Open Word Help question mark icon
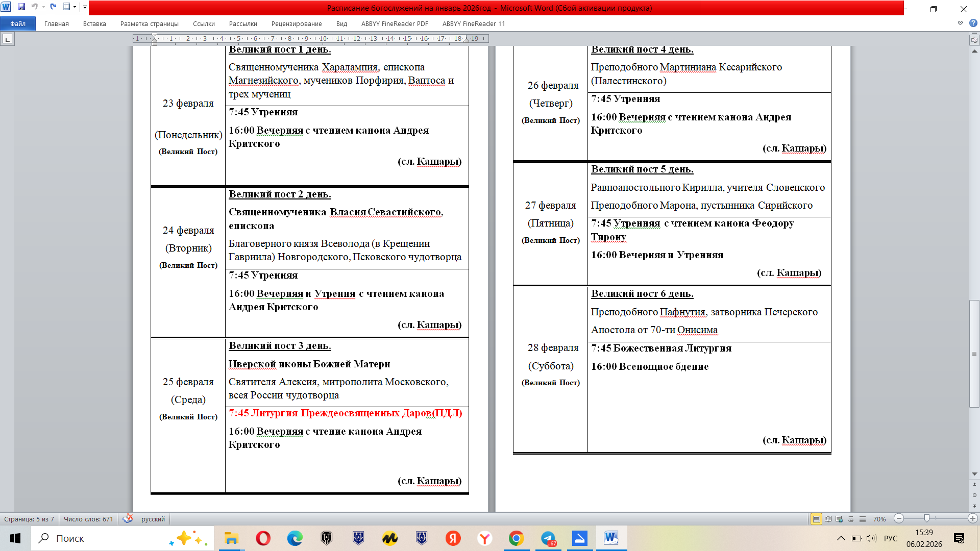The image size is (980, 551). pyautogui.click(x=973, y=23)
